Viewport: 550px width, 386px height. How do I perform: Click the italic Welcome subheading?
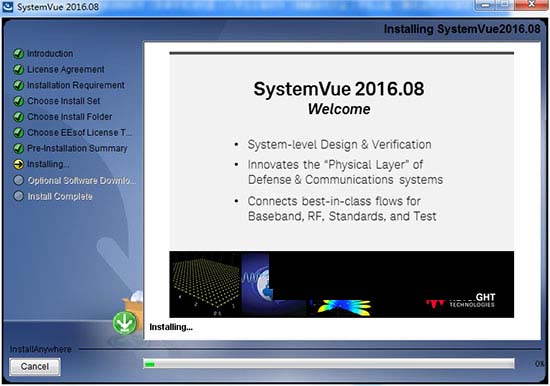coord(339,109)
